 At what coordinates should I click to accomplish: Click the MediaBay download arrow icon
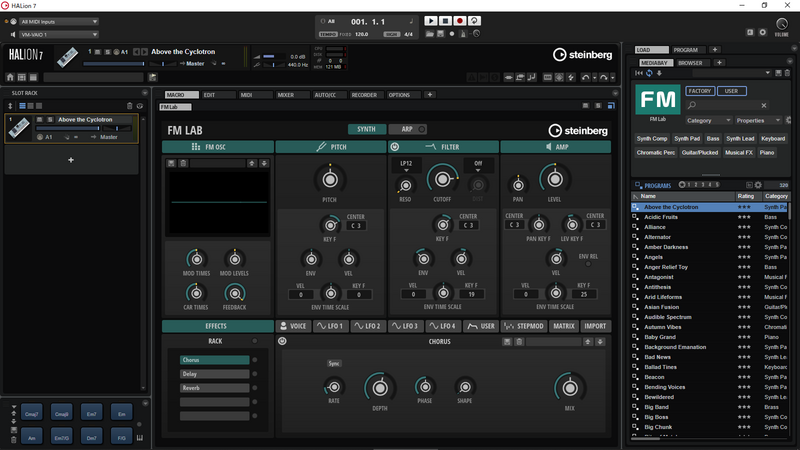point(659,73)
